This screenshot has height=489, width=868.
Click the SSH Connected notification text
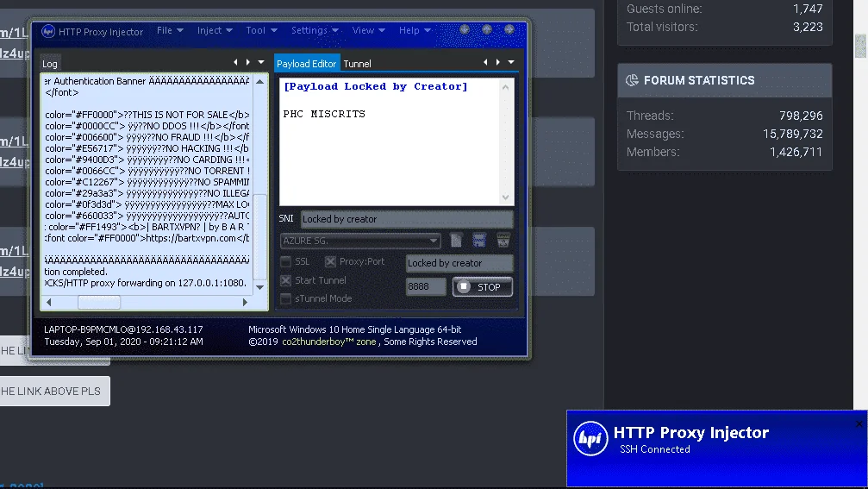655,449
